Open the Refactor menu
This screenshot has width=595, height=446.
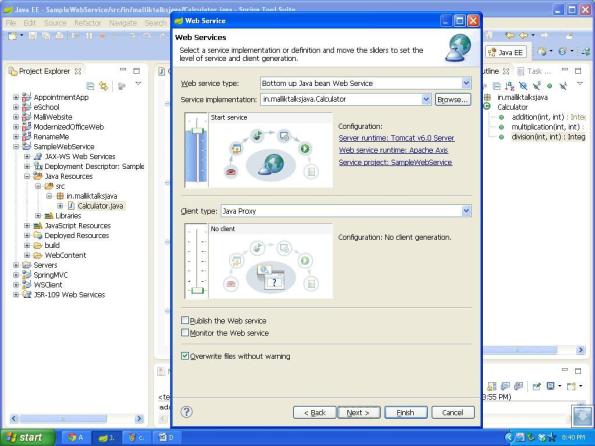click(x=87, y=23)
